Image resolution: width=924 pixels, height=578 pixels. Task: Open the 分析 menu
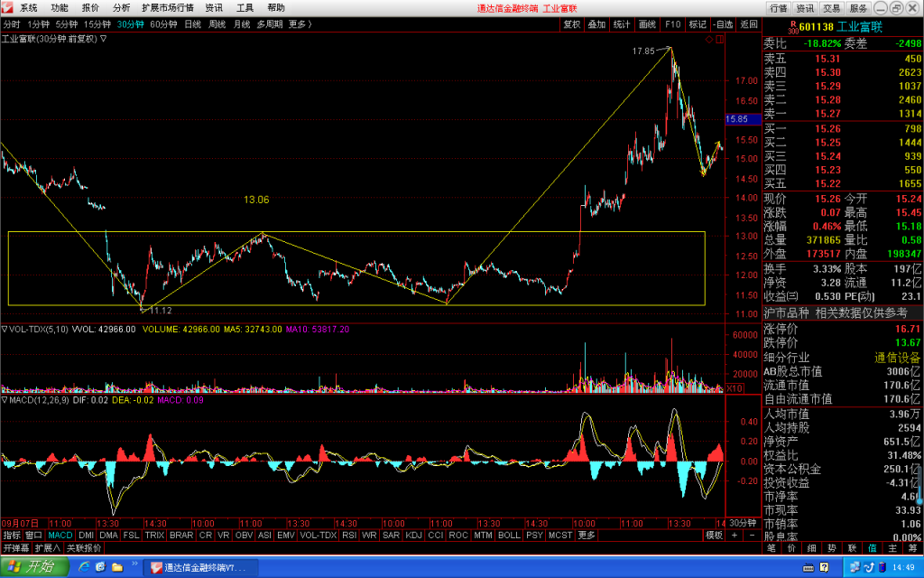(122, 7)
